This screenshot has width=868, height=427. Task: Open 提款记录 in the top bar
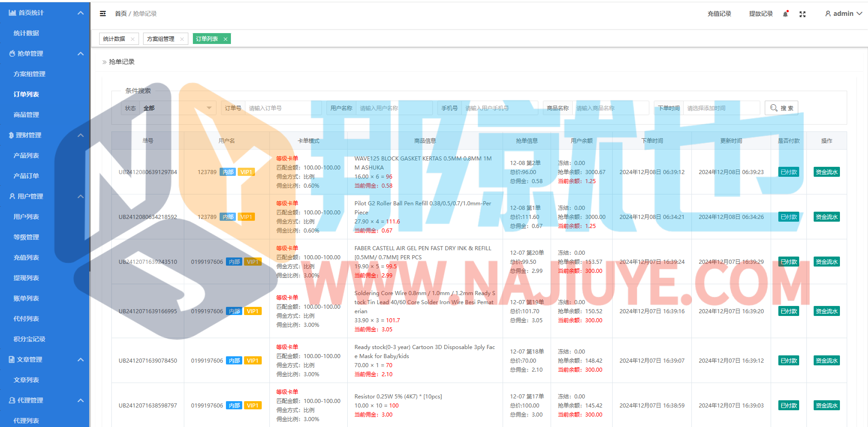click(761, 14)
